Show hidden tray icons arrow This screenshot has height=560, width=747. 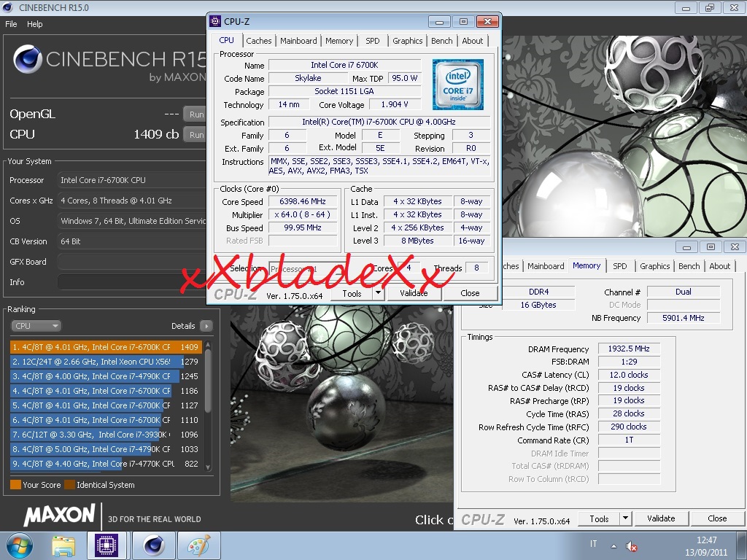(614, 546)
